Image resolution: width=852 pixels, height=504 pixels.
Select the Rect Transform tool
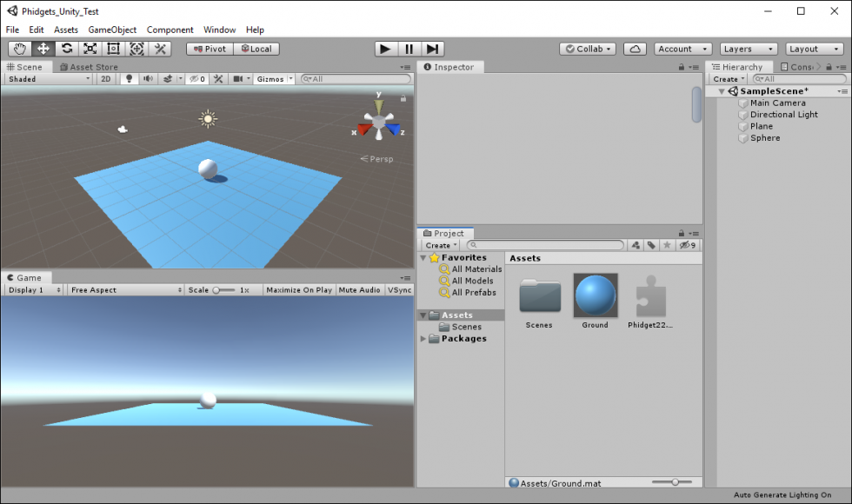pos(114,49)
